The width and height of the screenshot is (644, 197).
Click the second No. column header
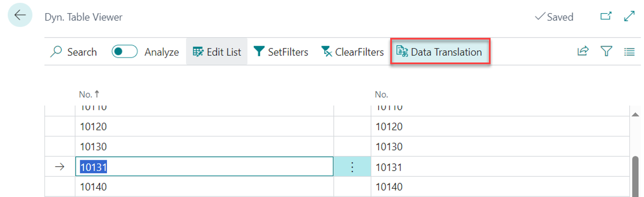[381, 94]
